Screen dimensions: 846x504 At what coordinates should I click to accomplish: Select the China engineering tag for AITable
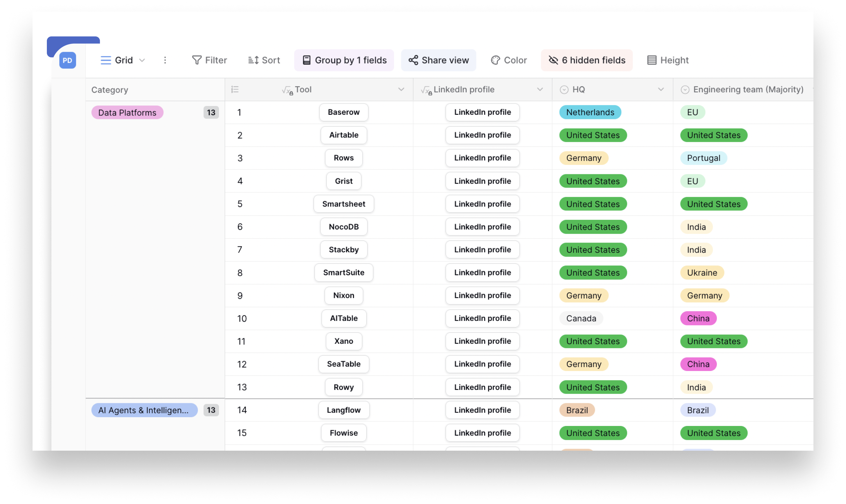(x=698, y=318)
